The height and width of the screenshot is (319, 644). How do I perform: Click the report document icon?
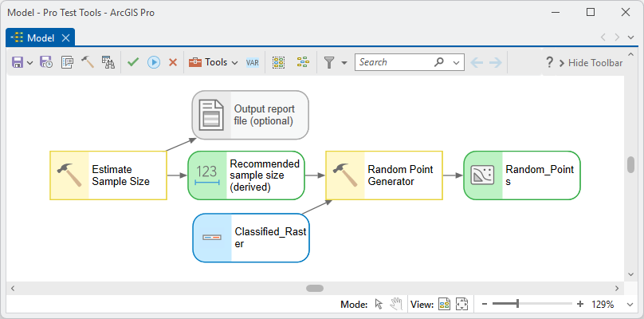click(x=211, y=115)
